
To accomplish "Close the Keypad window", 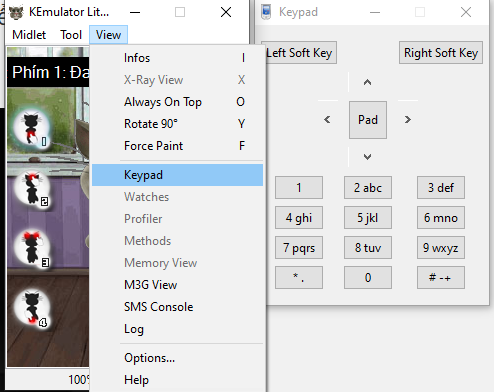I will click(x=466, y=12).
